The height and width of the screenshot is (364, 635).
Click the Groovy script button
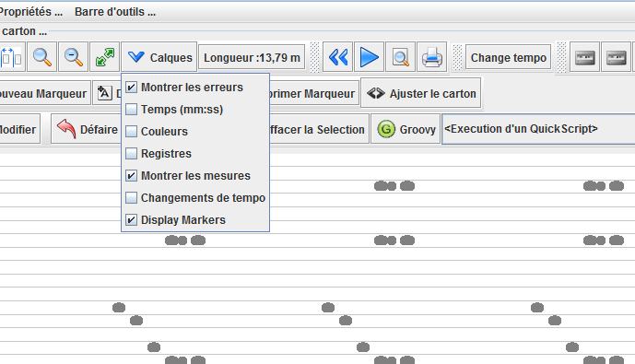(x=406, y=129)
